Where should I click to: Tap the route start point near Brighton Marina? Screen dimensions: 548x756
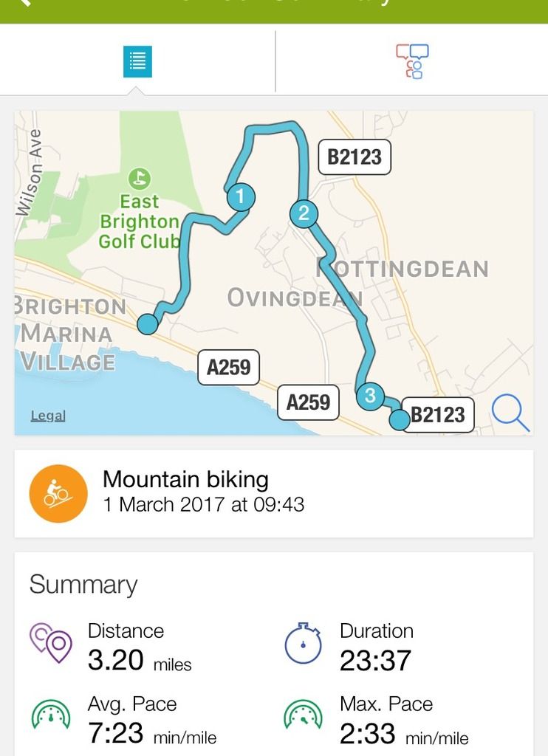coord(147,324)
